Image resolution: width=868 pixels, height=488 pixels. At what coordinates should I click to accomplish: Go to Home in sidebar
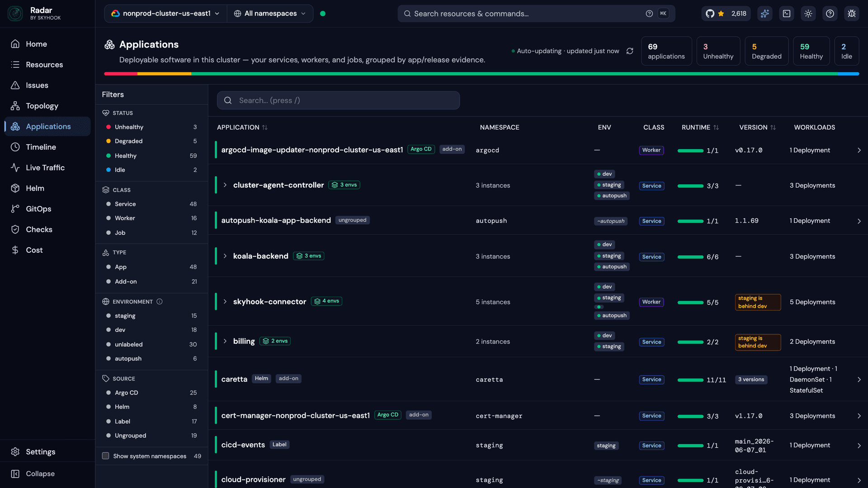coord(47,44)
